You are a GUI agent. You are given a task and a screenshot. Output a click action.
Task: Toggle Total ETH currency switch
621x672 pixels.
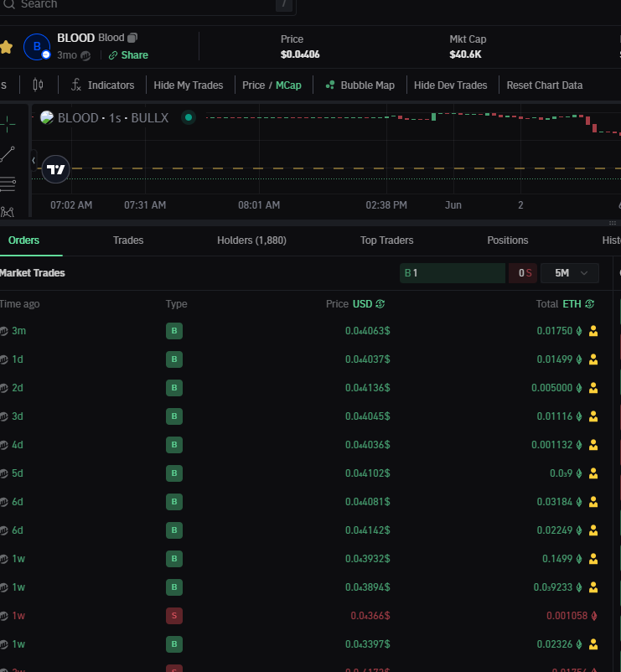click(578, 304)
